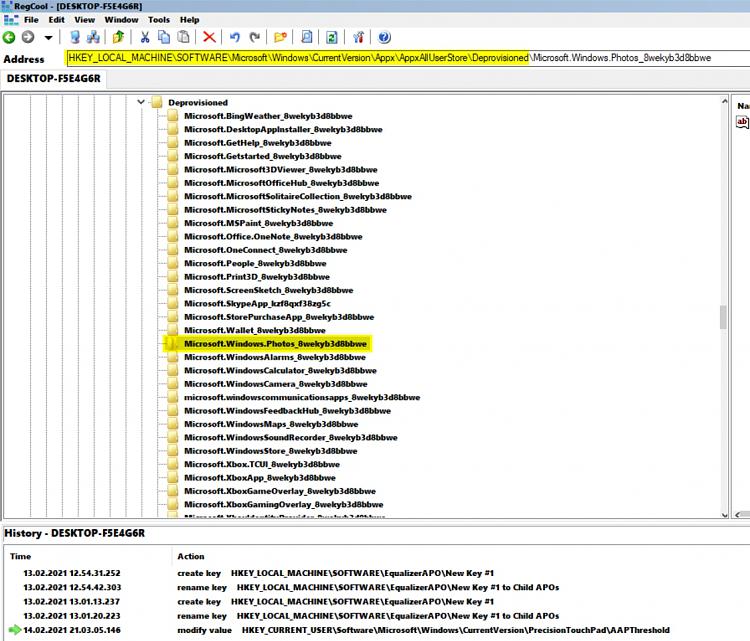Open the Tools menu
The image size is (750, 641).
click(x=159, y=20)
